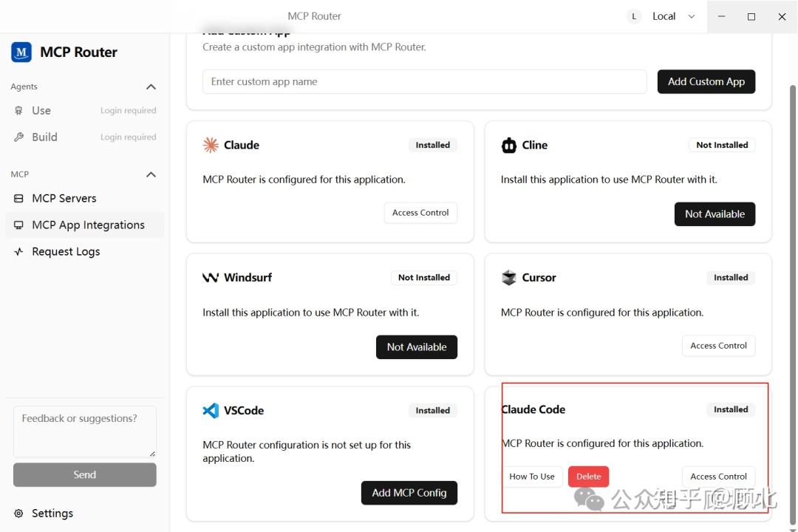This screenshot has height=532, width=798.
Task: Open Access Control for Cursor
Action: (x=718, y=345)
